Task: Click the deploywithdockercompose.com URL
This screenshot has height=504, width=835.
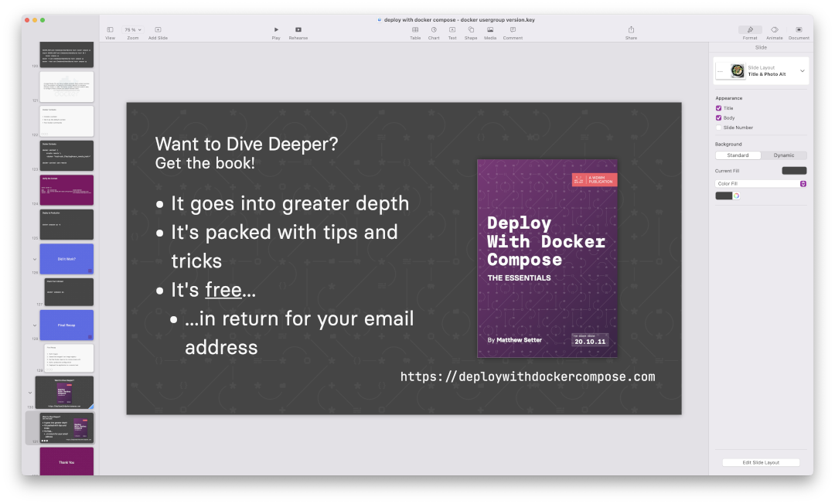Action: point(528,376)
